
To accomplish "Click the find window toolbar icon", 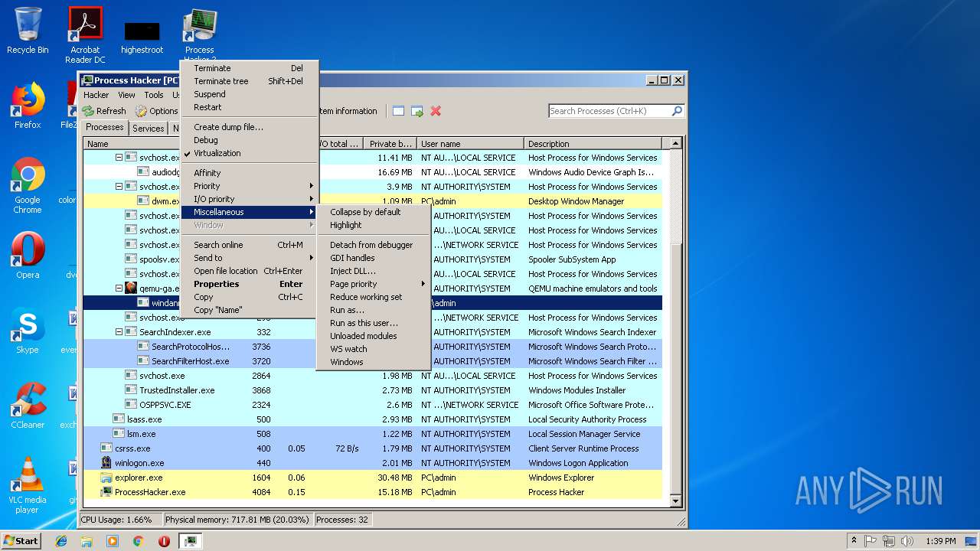I will [398, 111].
